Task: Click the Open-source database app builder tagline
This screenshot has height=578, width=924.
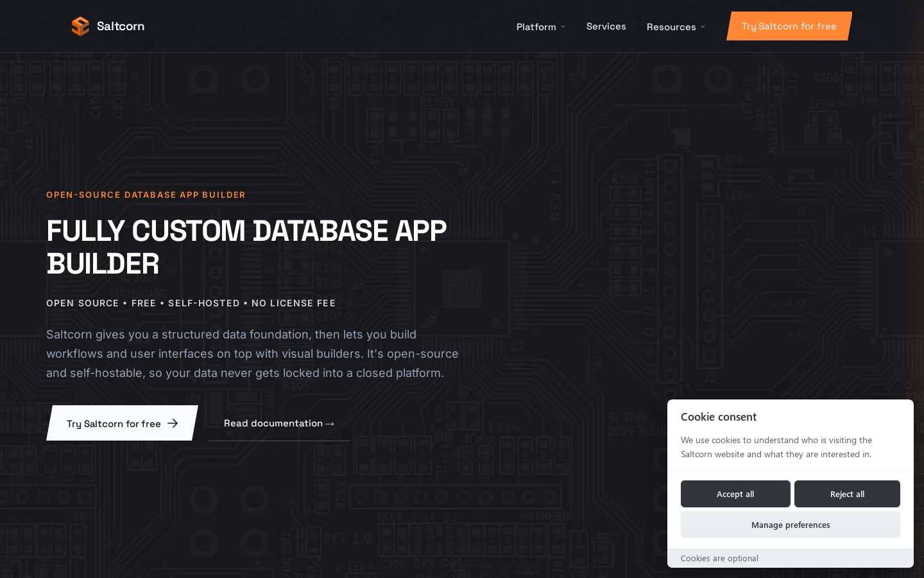Action: (x=146, y=195)
